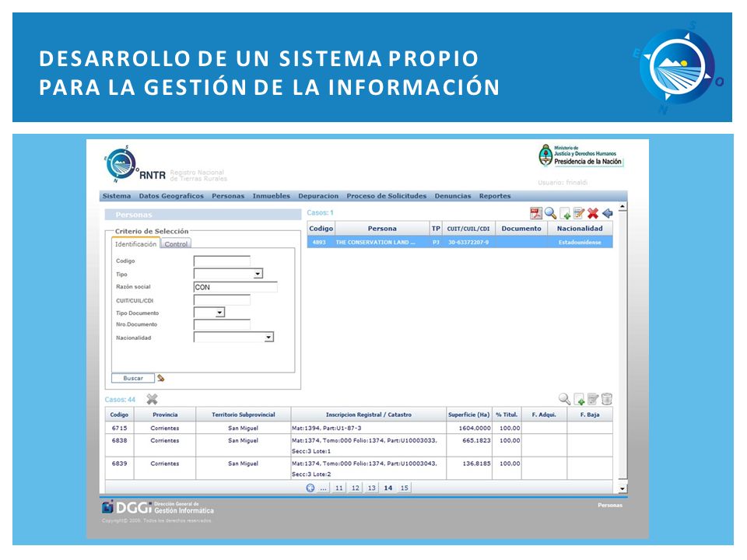
Task: Focus the CUIT/CUIL/CDI input field
Action: 222,300
